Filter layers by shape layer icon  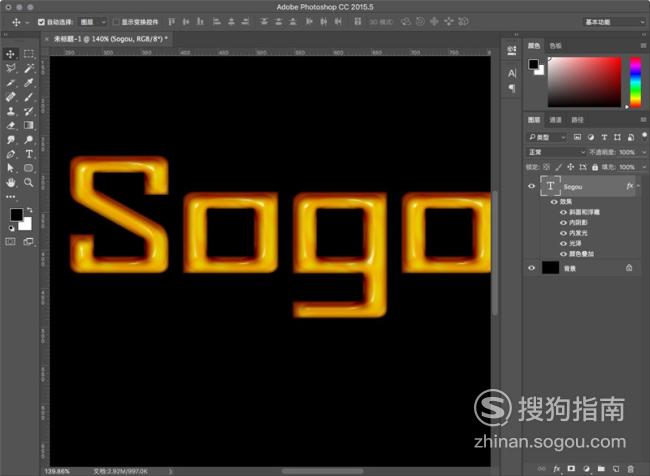617,137
